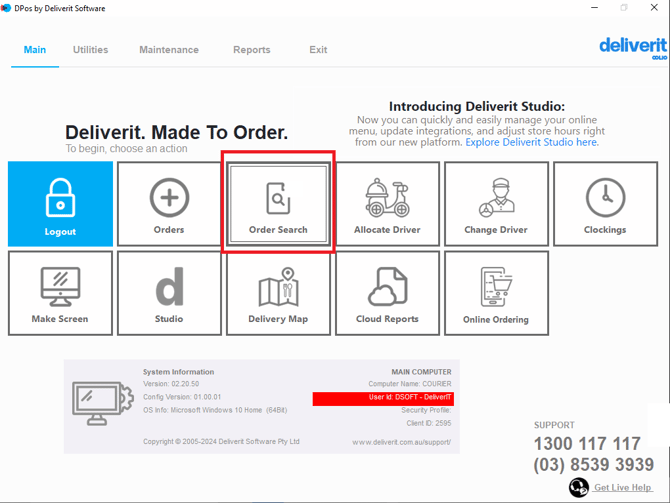Image resolution: width=670 pixels, height=503 pixels.
Task: Click the Version 02.20.50 text
Action: (x=171, y=384)
